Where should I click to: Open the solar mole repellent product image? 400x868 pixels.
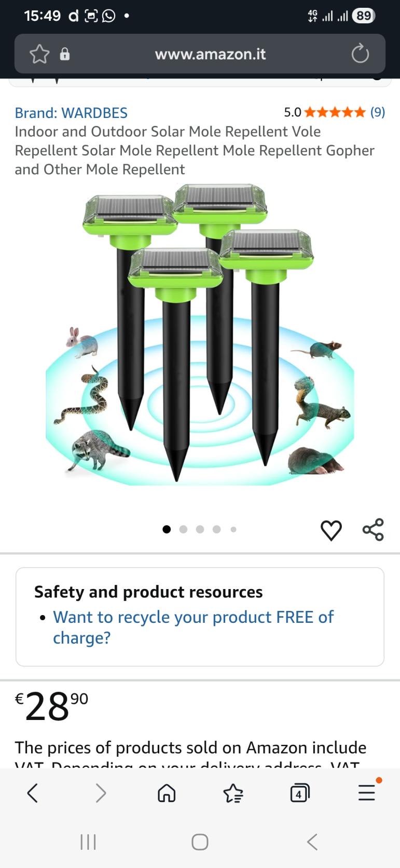pyautogui.click(x=200, y=335)
